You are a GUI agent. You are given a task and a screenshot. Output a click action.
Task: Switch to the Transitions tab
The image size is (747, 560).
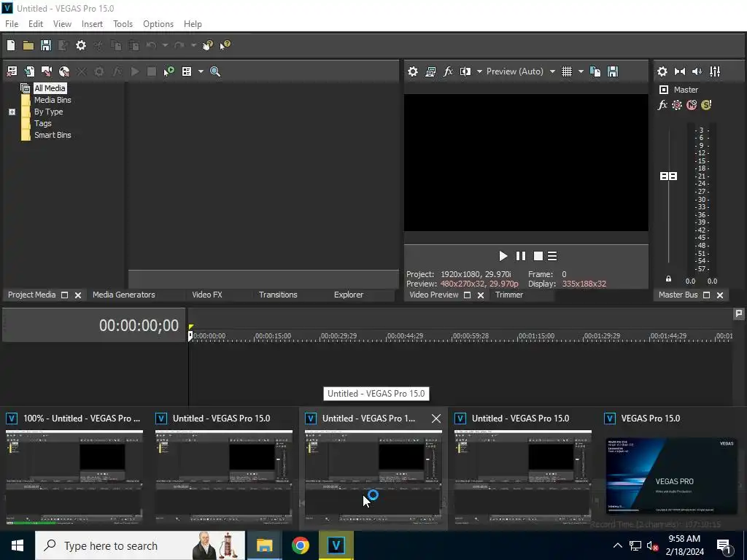[278, 295]
